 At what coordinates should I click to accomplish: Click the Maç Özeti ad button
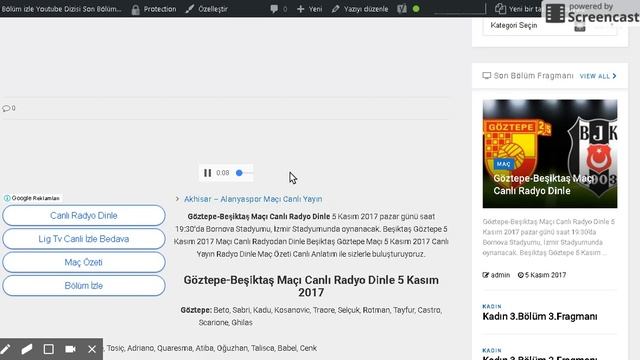(84, 262)
